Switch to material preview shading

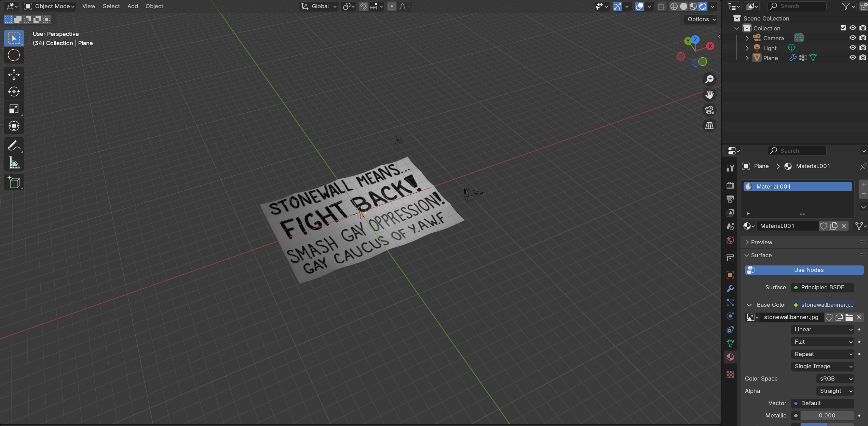point(693,6)
